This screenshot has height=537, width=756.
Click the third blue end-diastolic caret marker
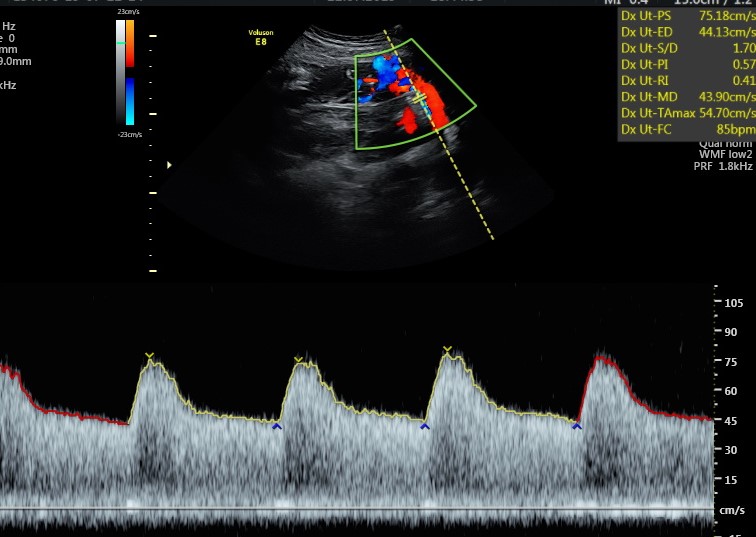pyautogui.click(x=577, y=427)
